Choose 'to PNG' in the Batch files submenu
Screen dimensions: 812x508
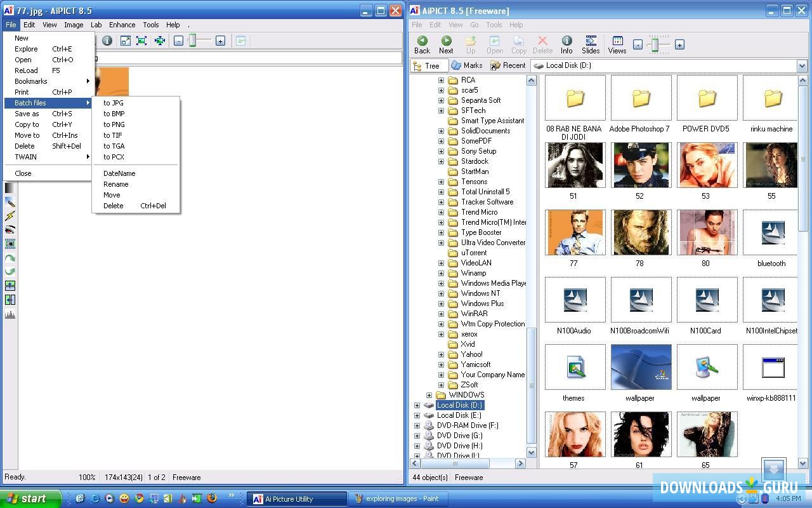click(136, 124)
